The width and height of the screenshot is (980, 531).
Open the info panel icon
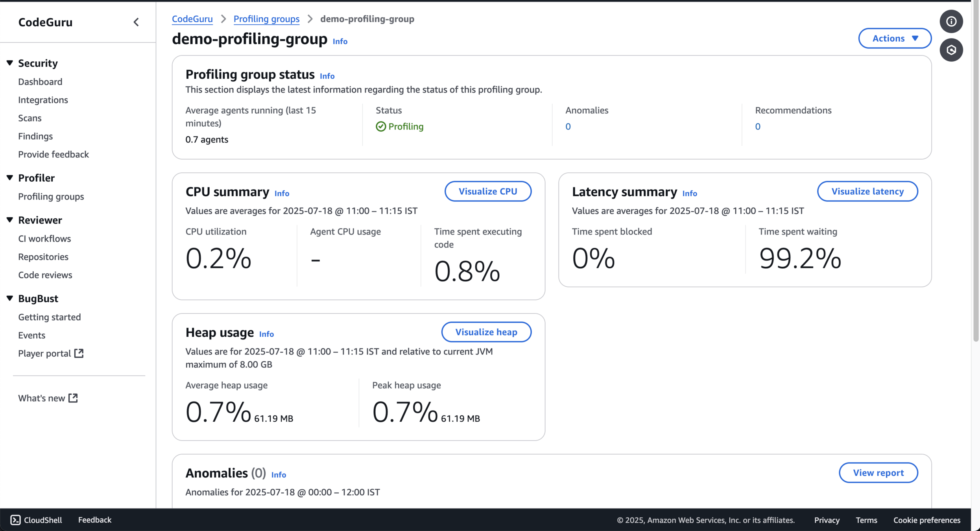[x=951, y=21]
